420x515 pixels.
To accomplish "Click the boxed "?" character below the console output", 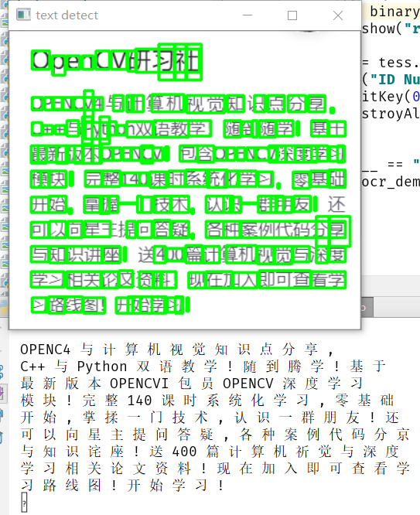I will 24,503.
